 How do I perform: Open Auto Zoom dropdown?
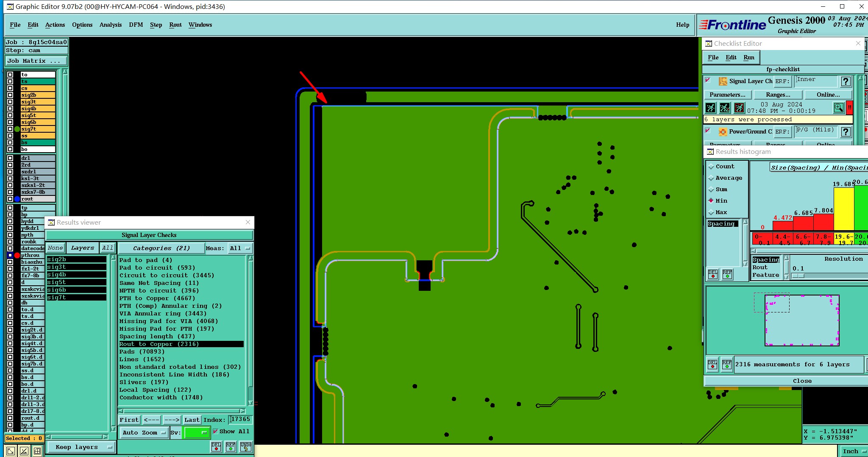coord(144,433)
